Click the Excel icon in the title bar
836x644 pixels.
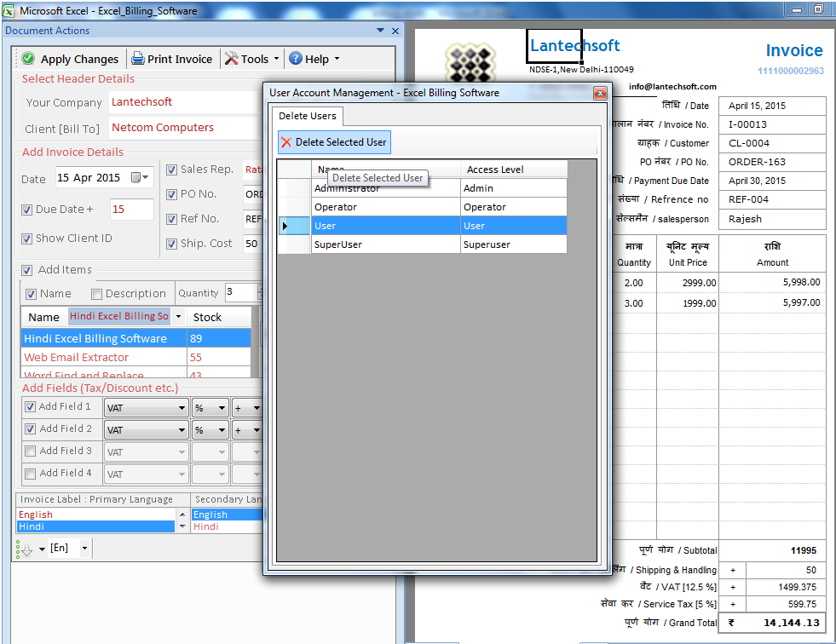point(9,10)
